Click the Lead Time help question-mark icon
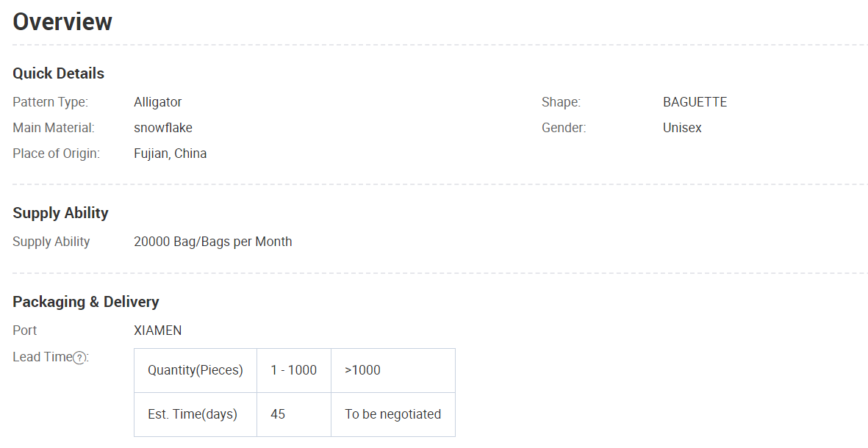The width and height of the screenshot is (868, 448). [x=79, y=358]
